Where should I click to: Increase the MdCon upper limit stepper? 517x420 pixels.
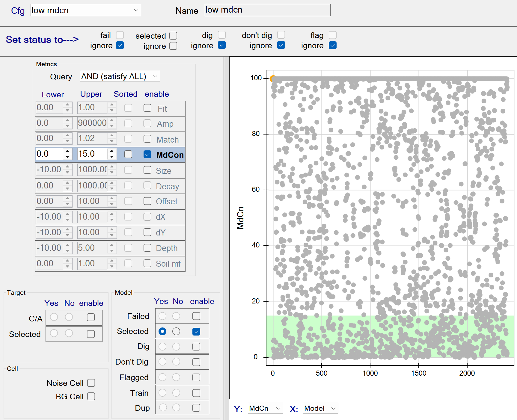(112, 151)
